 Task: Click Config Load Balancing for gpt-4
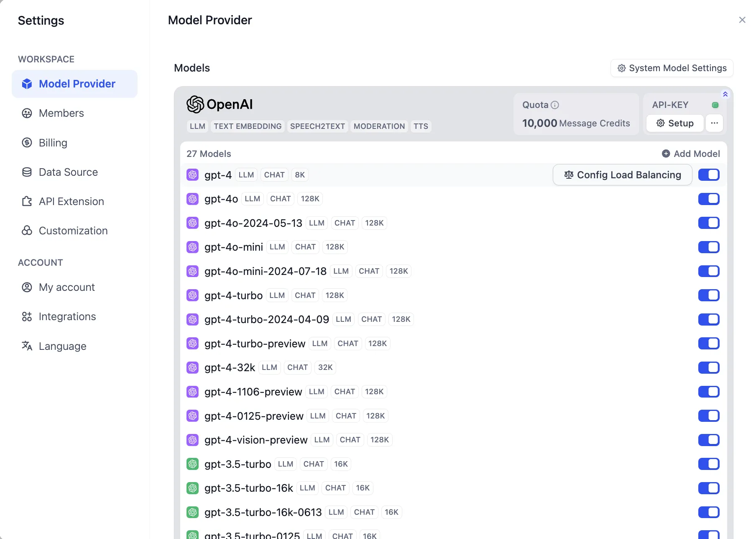tap(622, 175)
